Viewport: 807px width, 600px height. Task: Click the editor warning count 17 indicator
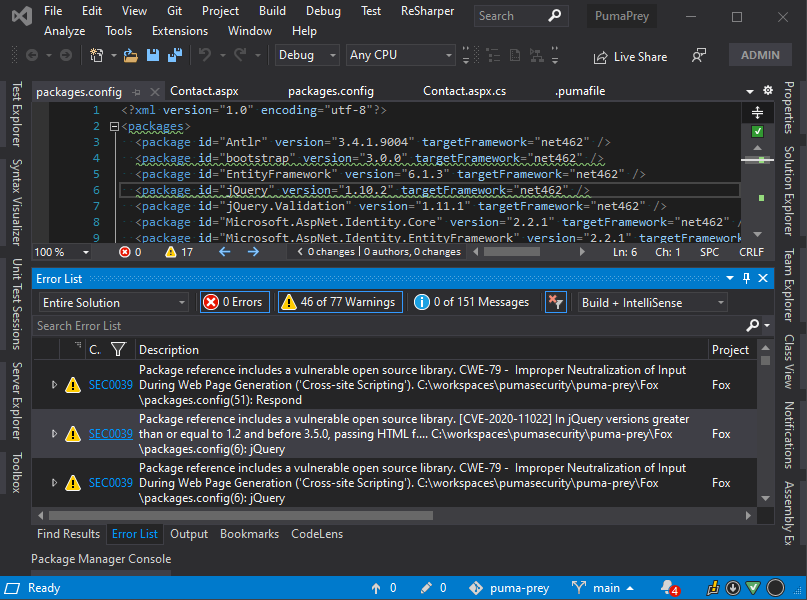coord(179,252)
